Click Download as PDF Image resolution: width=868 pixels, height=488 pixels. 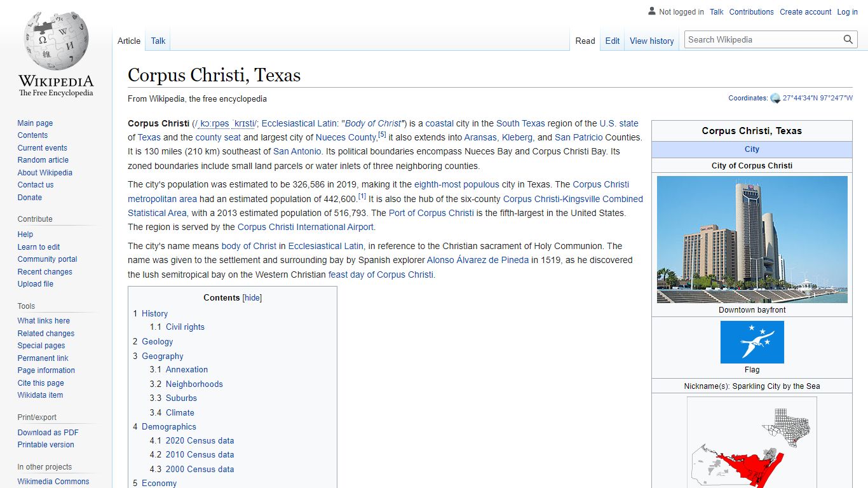(48, 433)
